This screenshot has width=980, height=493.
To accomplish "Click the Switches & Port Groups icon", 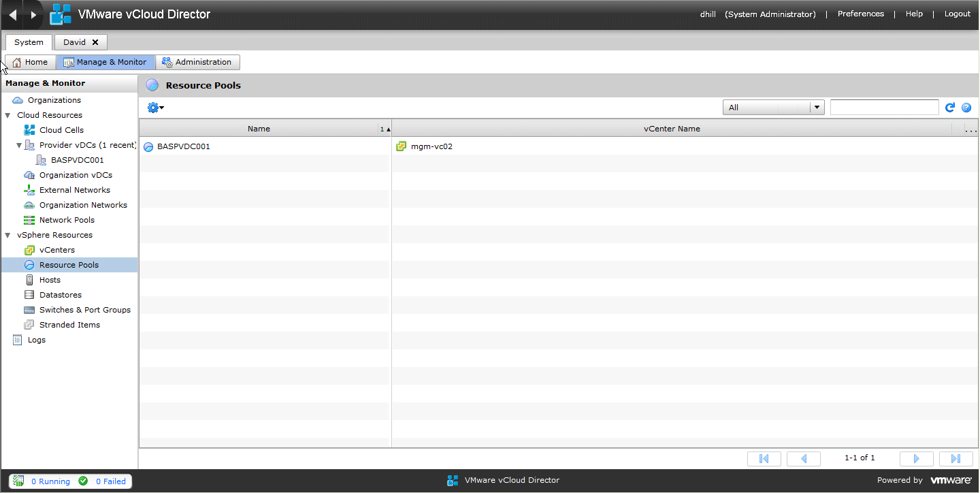I will point(29,310).
